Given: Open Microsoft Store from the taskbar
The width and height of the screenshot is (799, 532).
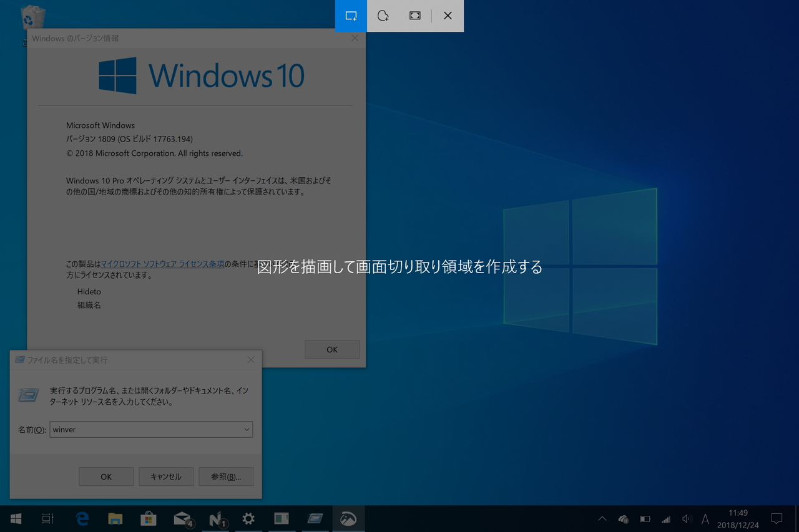Looking at the screenshot, I should [x=149, y=518].
